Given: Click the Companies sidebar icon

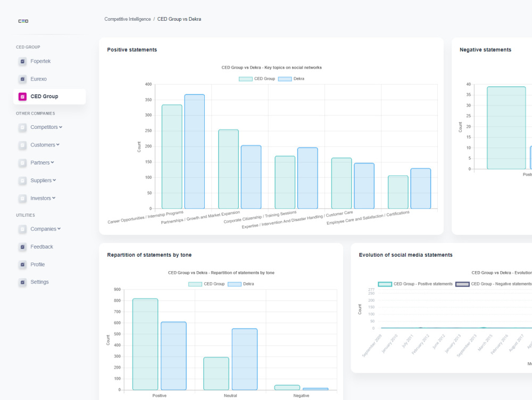Looking at the screenshot, I should [22, 229].
